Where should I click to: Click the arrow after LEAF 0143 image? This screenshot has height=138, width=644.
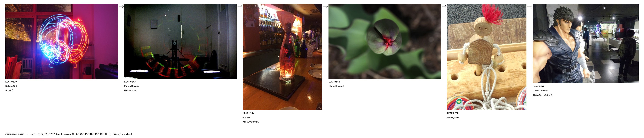[240, 6]
